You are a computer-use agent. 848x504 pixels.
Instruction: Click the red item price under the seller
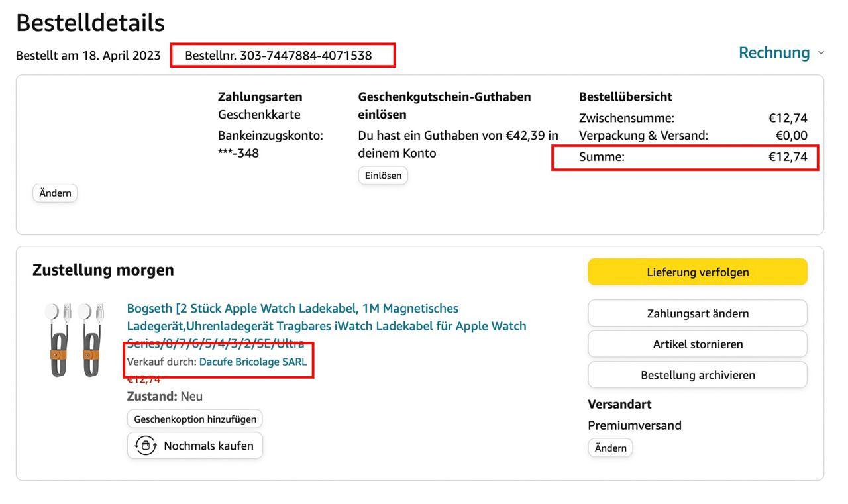(143, 379)
